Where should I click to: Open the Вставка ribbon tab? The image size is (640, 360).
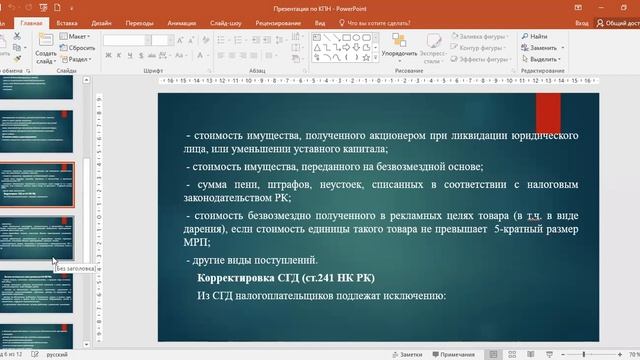point(67,23)
